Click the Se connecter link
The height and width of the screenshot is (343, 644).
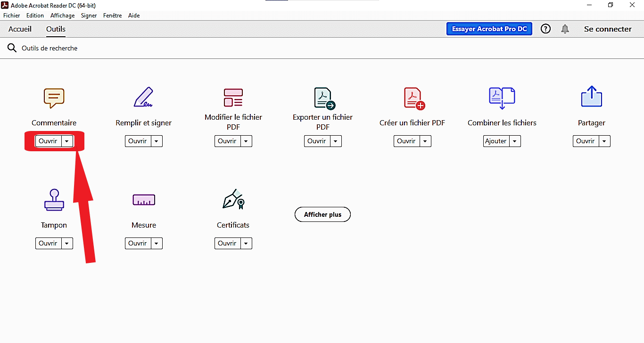click(608, 29)
